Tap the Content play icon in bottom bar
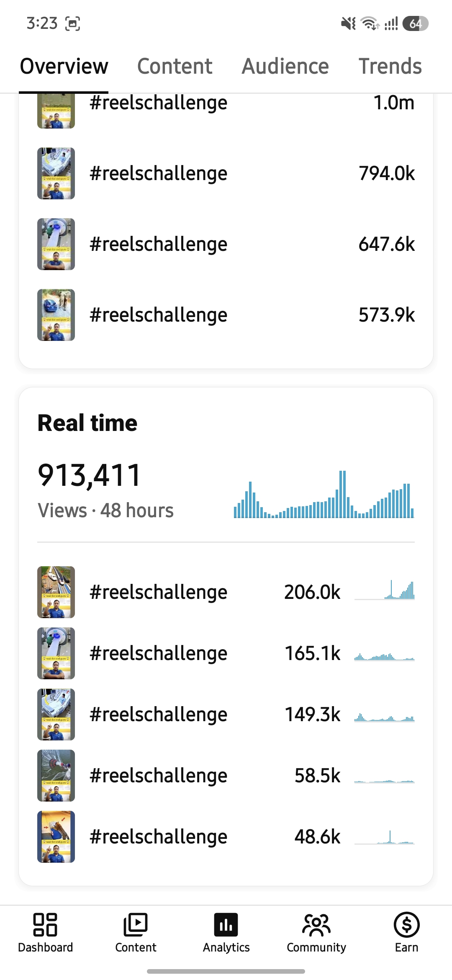 [136, 924]
